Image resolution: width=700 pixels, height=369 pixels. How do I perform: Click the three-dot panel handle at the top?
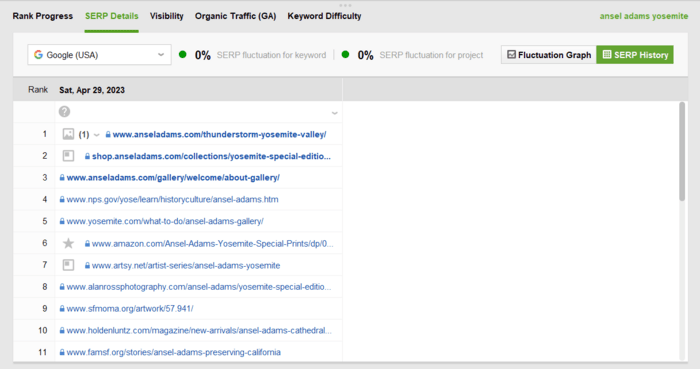pos(345,5)
